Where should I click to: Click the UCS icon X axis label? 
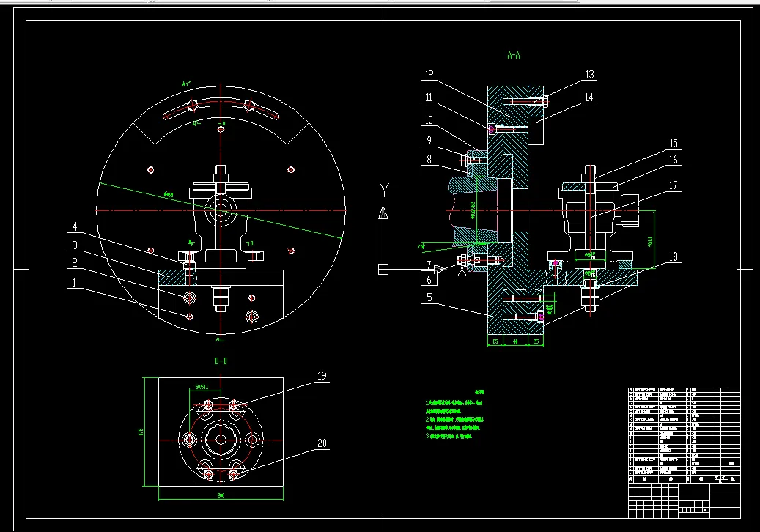(x=462, y=270)
